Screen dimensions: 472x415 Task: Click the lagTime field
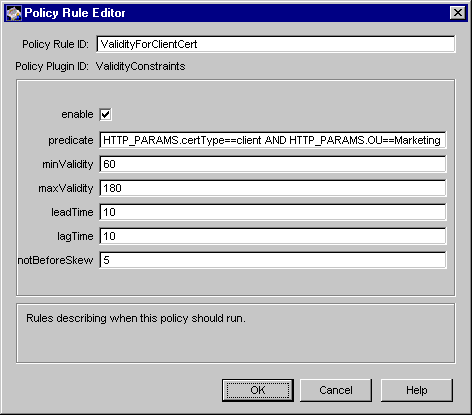point(273,236)
